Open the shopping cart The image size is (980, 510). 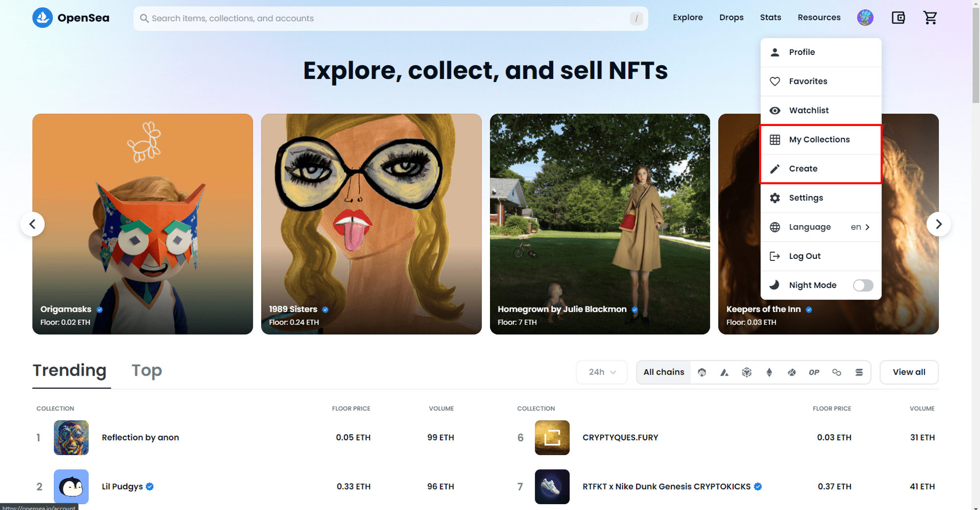(x=930, y=18)
